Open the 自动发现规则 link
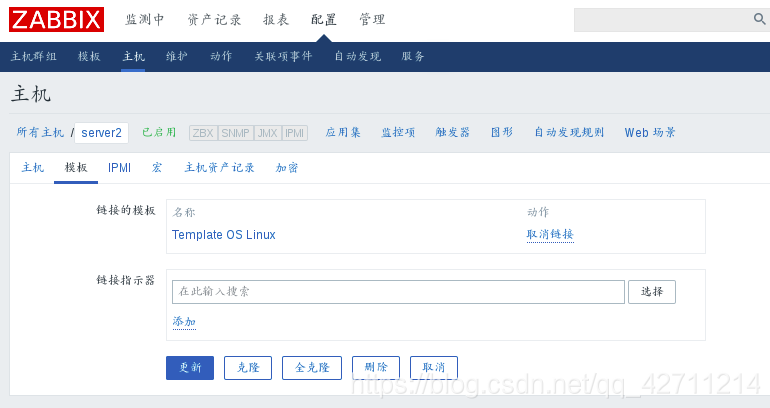Image resolution: width=770 pixels, height=408 pixels. 569,133
